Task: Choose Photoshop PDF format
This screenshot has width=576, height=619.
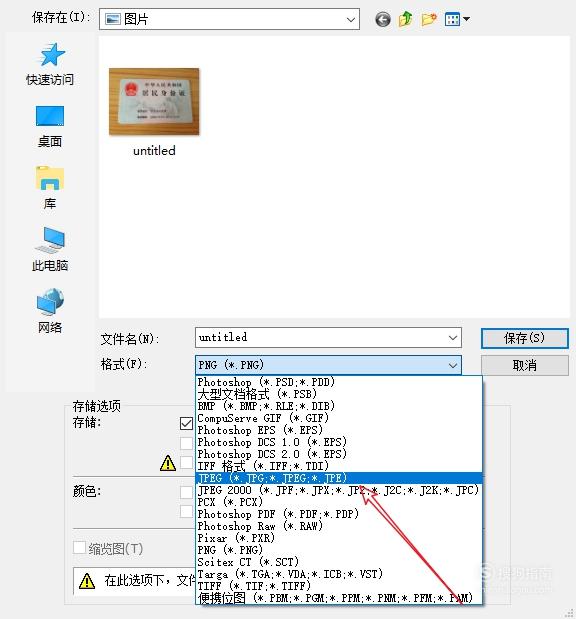Action: click(x=339, y=514)
